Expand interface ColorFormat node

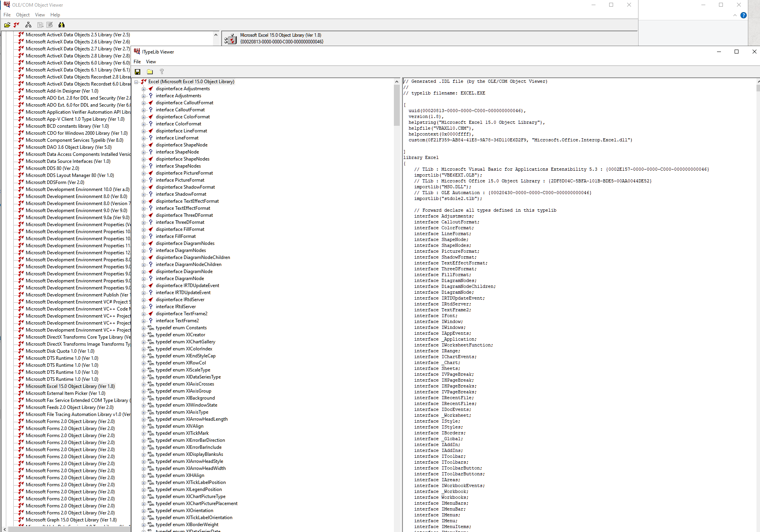(x=143, y=124)
